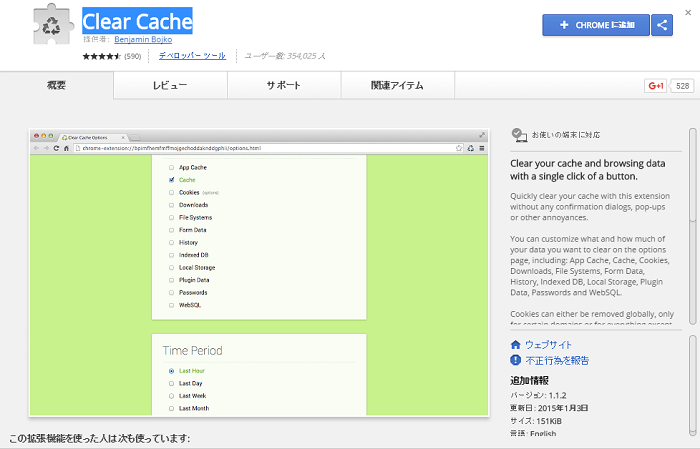Click the star rating display
700x449 pixels.
(x=102, y=56)
